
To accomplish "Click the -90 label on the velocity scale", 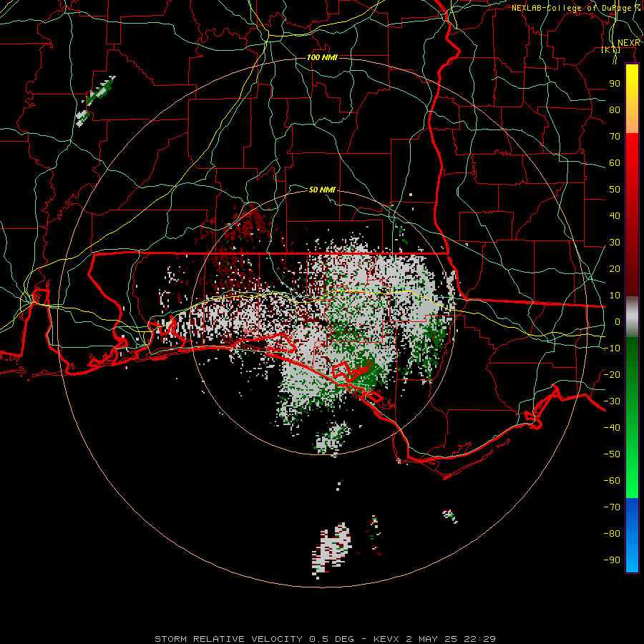I will [612, 560].
